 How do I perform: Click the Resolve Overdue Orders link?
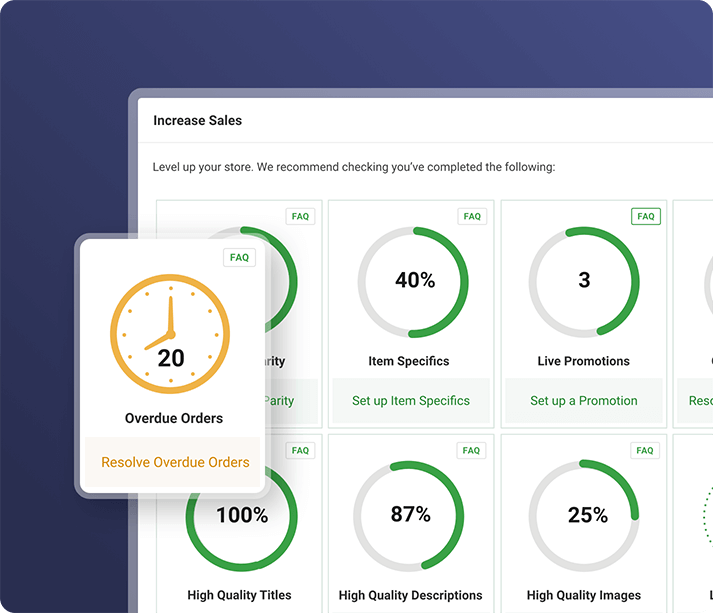click(175, 462)
